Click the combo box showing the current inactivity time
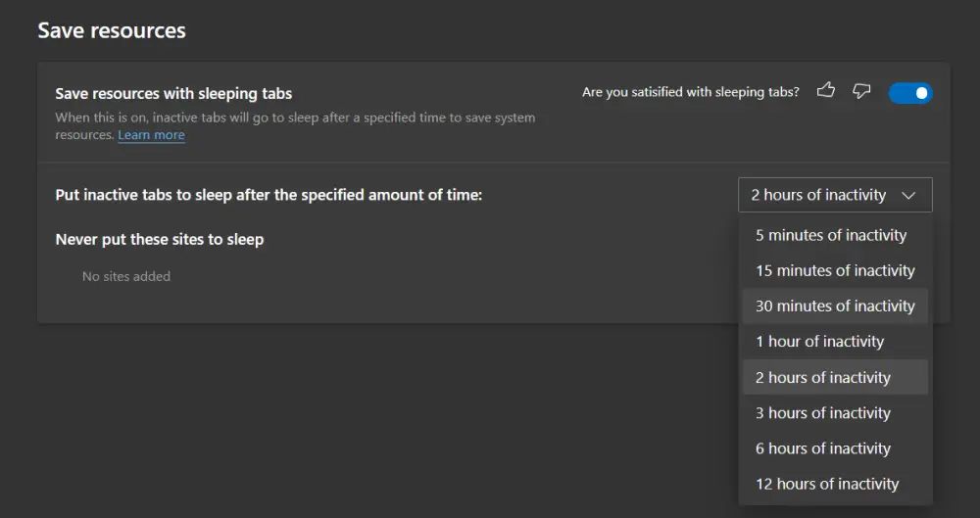The image size is (980, 518). tap(835, 195)
